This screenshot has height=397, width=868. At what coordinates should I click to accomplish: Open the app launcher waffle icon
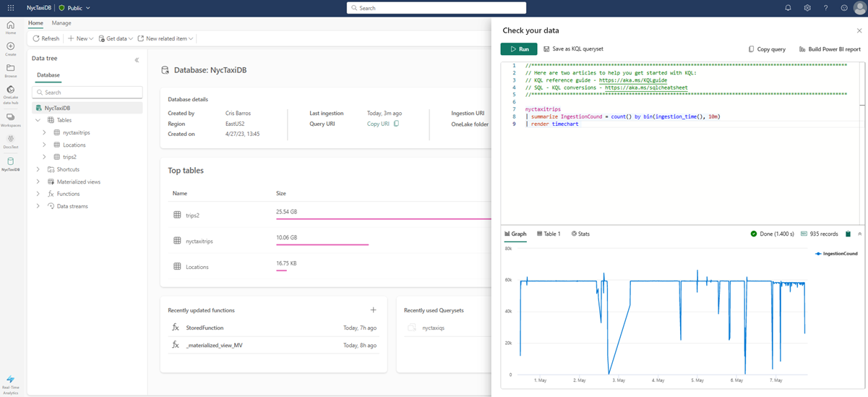[10, 8]
